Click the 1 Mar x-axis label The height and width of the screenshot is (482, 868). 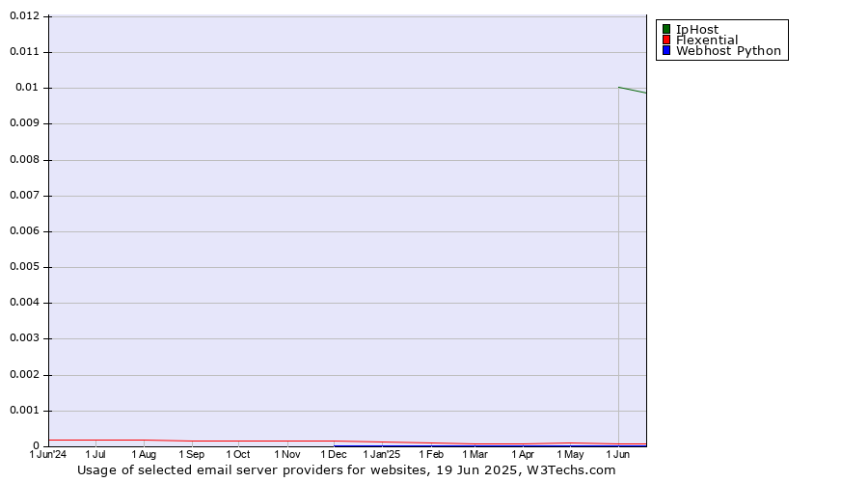tap(475, 454)
